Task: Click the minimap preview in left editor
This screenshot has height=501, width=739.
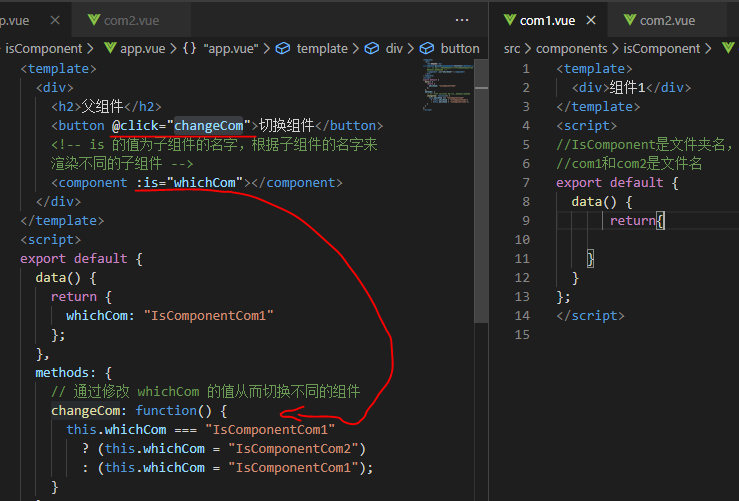Action: (x=447, y=85)
